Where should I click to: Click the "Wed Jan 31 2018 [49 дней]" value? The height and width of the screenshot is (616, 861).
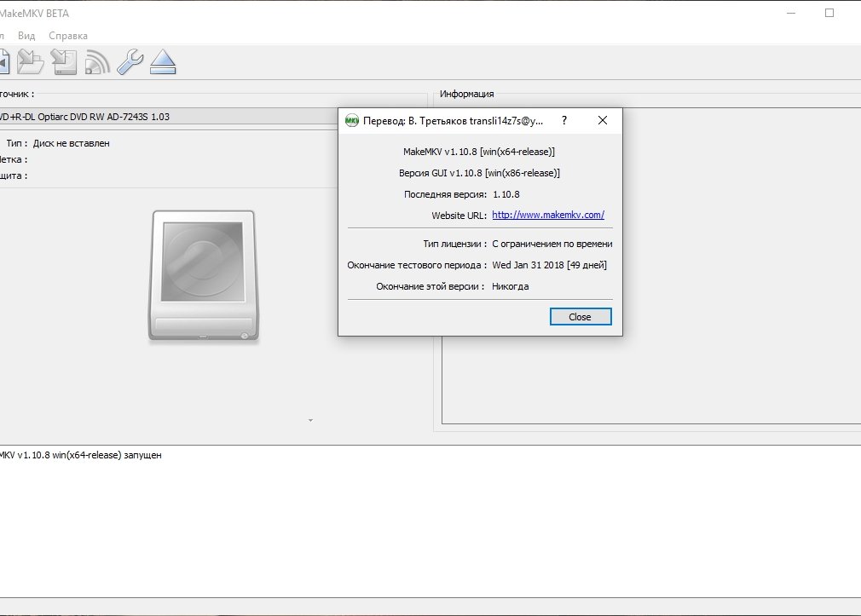pyautogui.click(x=549, y=265)
